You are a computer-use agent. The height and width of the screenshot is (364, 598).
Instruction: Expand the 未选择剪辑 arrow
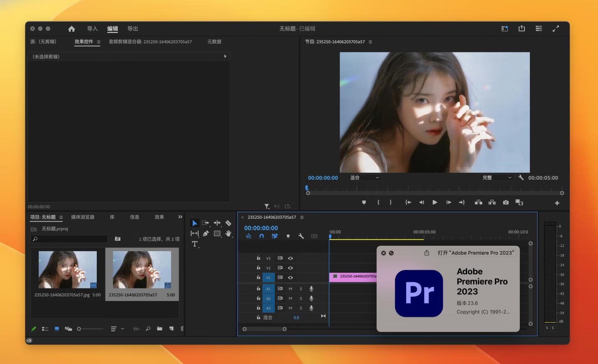pyautogui.click(x=225, y=56)
